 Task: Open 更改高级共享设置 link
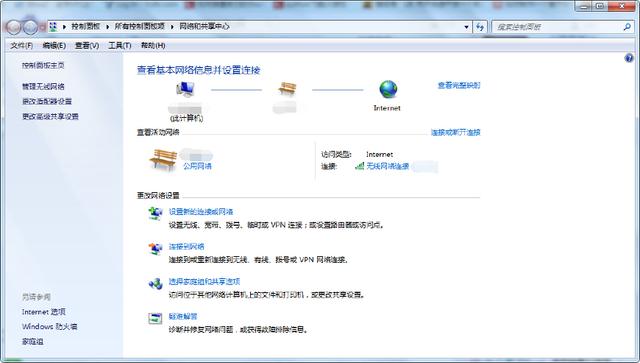pos(50,116)
